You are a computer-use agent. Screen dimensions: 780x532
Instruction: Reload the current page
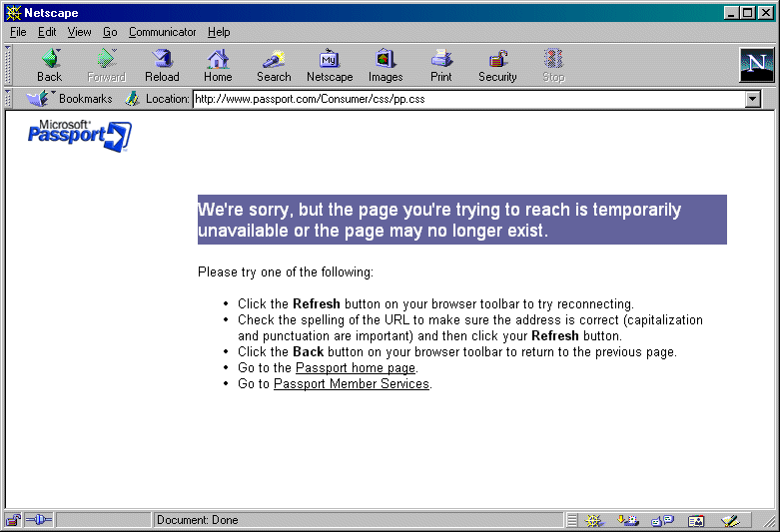162,65
